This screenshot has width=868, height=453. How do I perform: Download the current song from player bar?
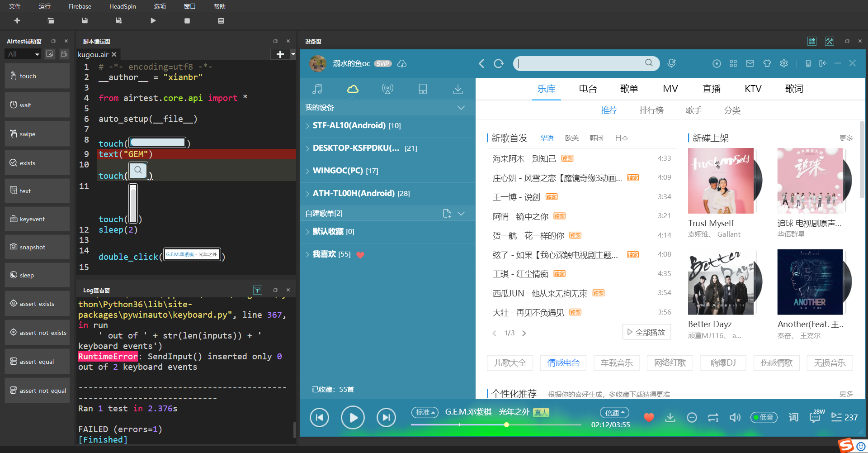click(670, 417)
